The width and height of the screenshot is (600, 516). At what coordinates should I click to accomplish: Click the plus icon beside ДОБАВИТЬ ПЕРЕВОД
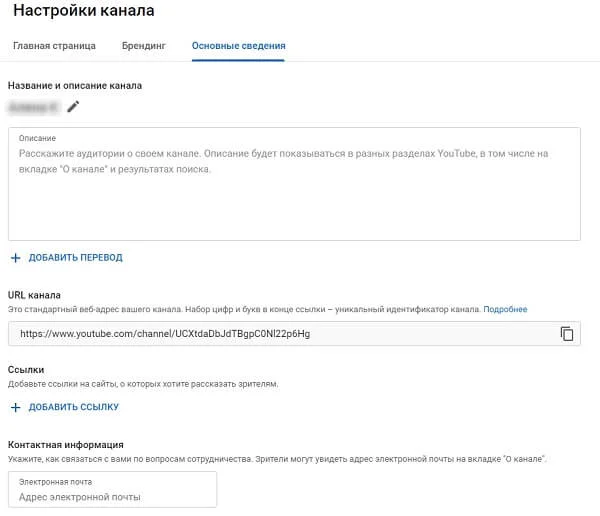pyautogui.click(x=15, y=258)
